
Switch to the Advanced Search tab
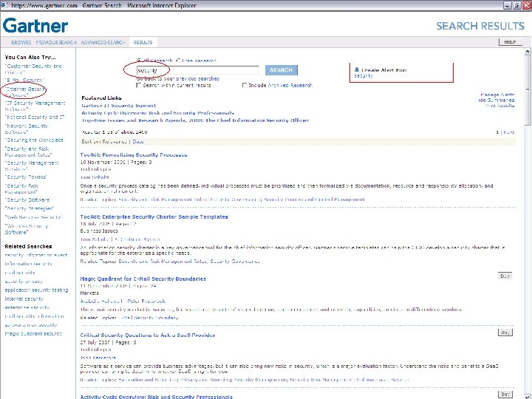(x=103, y=42)
